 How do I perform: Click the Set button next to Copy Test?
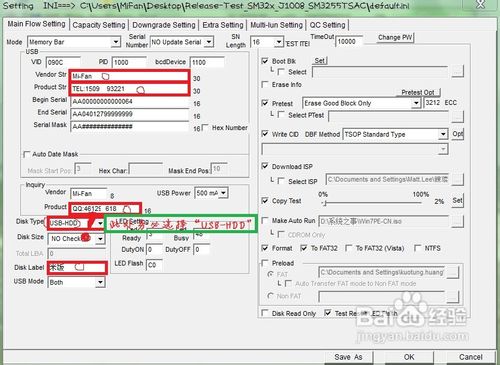pyautogui.click(x=457, y=200)
